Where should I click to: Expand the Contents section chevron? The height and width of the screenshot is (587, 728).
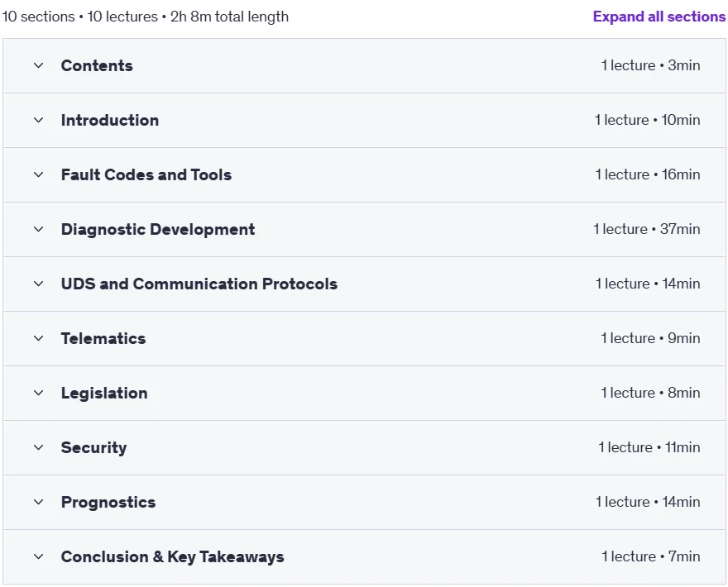click(39, 65)
